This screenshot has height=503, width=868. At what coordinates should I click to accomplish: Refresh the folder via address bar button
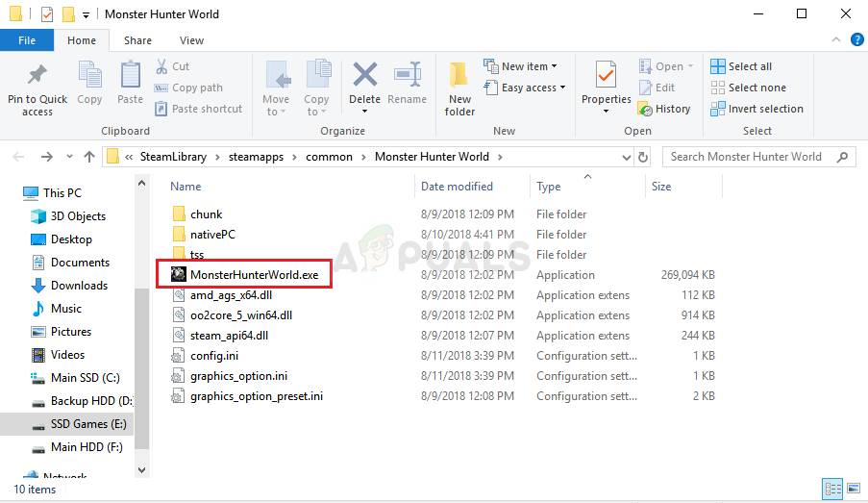(x=643, y=158)
